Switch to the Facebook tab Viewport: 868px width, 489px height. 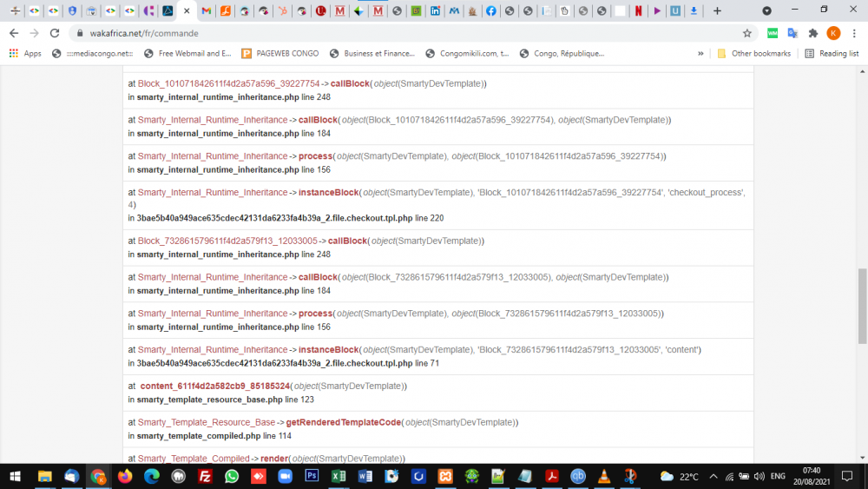[491, 10]
